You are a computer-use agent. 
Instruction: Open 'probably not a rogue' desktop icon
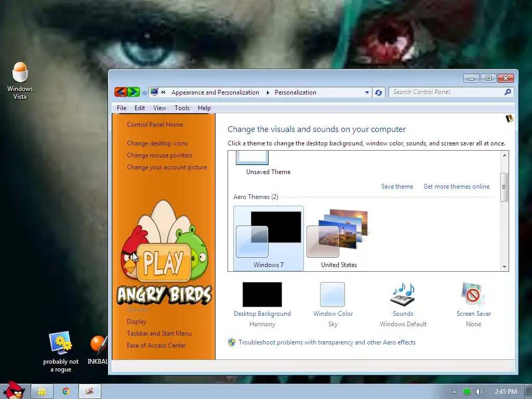click(61, 352)
